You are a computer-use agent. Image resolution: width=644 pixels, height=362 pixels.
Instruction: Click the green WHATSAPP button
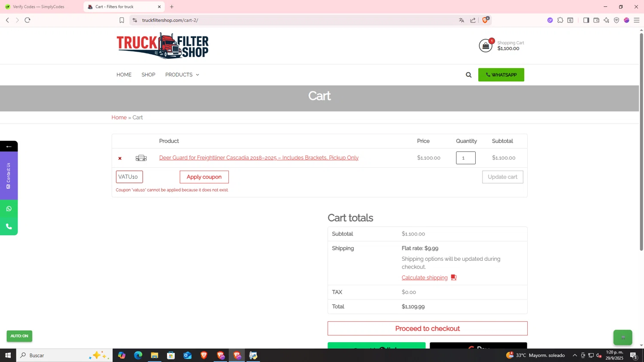pos(501,75)
